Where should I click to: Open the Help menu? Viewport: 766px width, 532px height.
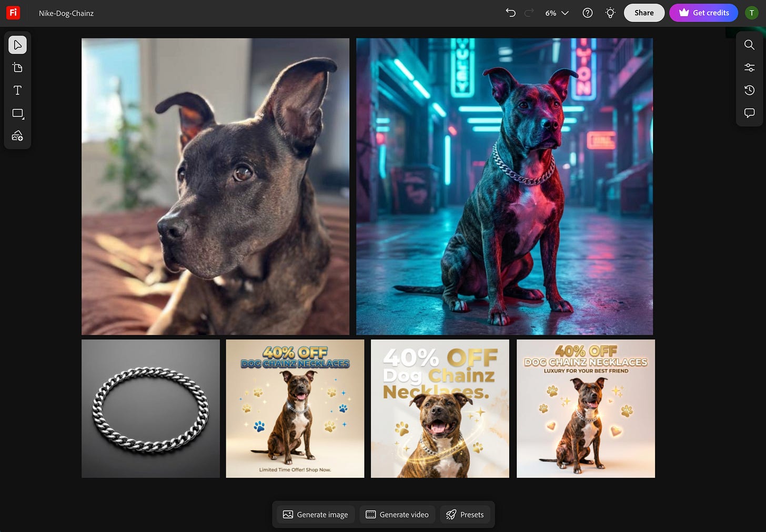click(587, 13)
